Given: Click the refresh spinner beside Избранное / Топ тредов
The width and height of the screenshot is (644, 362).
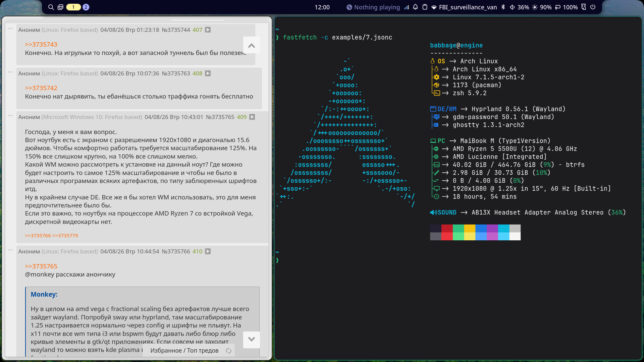Looking at the screenshot, I should click(x=229, y=351).
